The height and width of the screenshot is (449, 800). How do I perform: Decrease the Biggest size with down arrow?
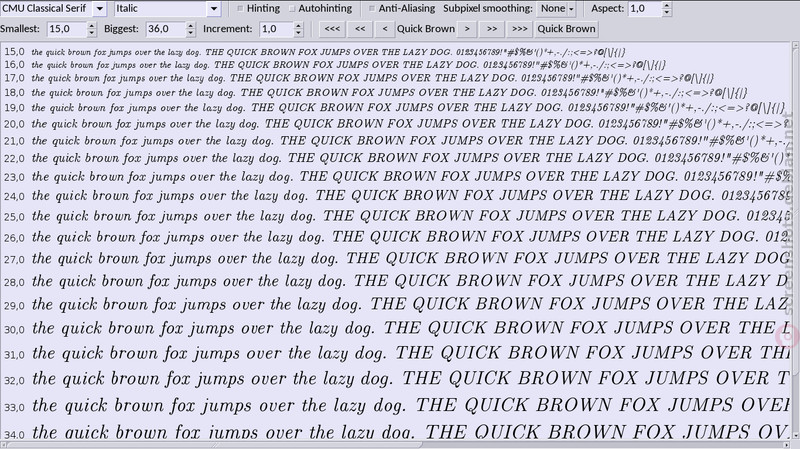tap(191, 33)
